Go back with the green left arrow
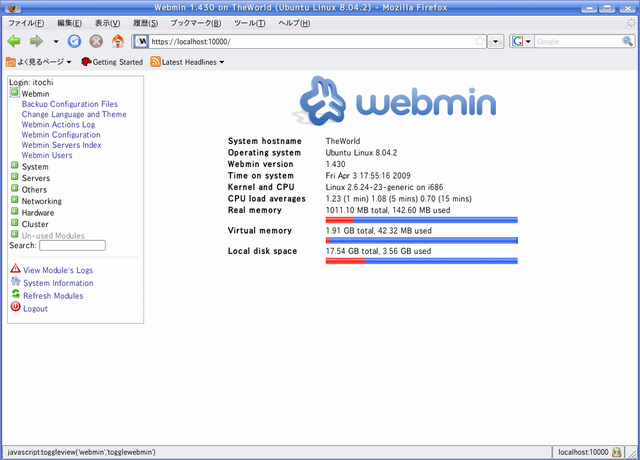 tap(14, 41)
